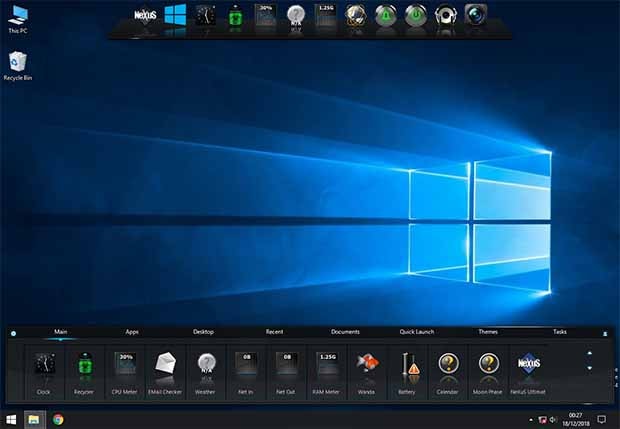Click the network icon in the system tray
The image size is (620, 429).
coord(543,420)
